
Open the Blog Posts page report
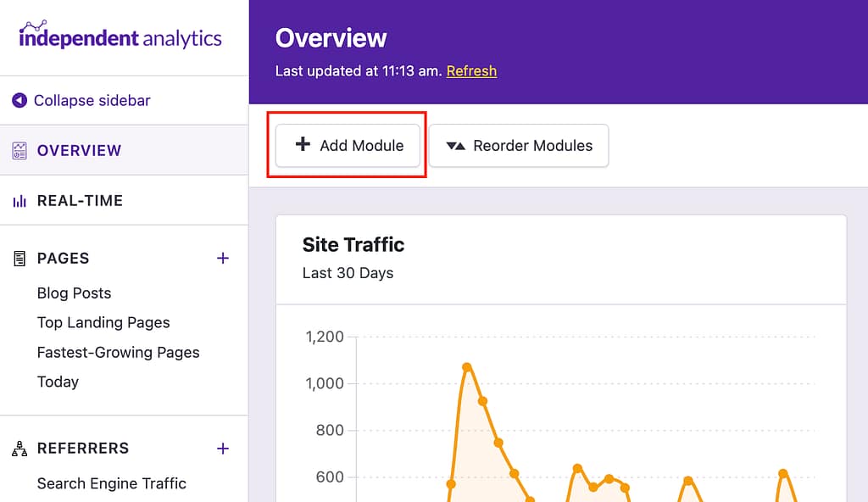click(74, 293)
